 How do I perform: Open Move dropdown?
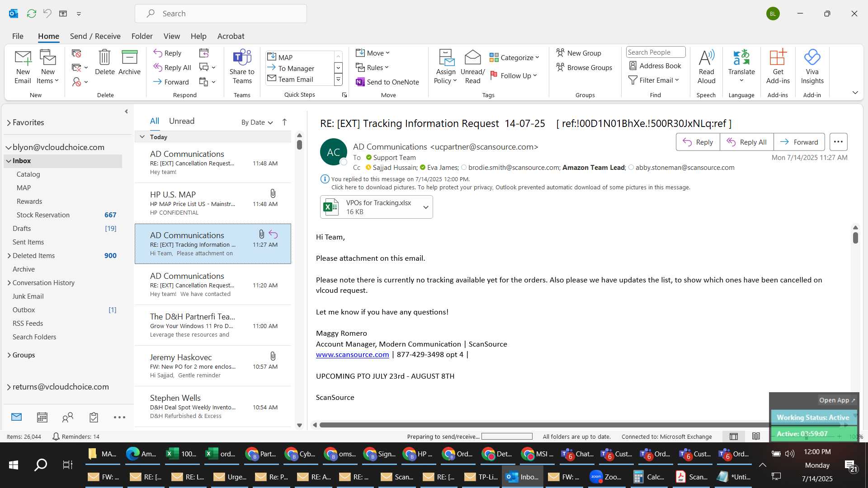(373, 53)
